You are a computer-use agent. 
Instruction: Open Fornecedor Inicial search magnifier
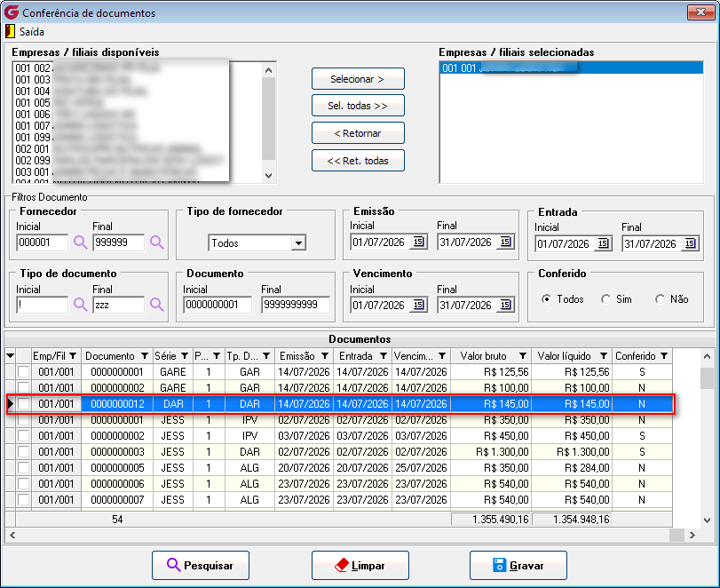coord(81,242)
